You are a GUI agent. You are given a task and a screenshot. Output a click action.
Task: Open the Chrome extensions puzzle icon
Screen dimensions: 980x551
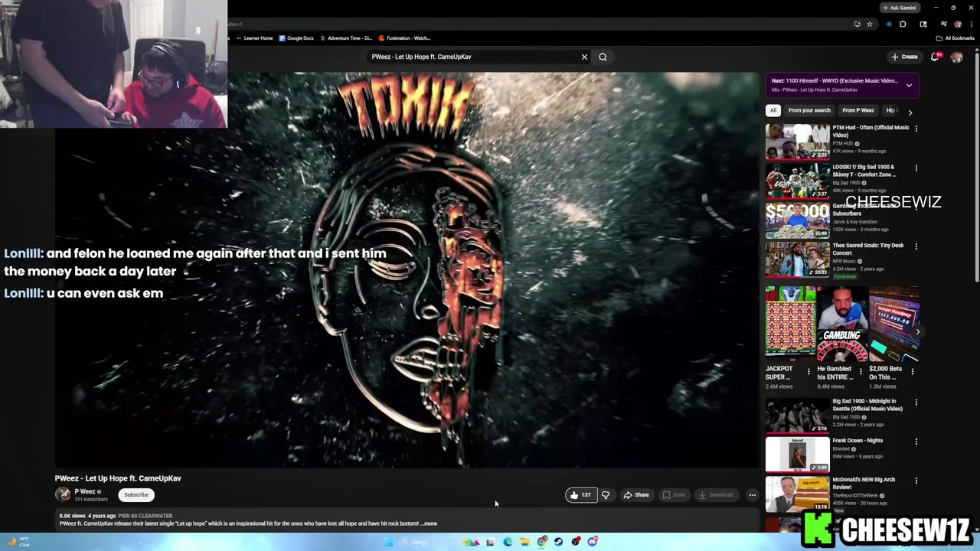pyautogui.click(x=903, y=24)
